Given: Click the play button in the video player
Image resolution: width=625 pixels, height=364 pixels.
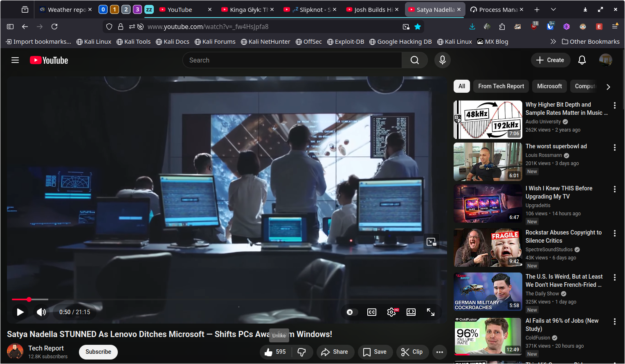Looking at the screenshot, I should (x=20, y=312).
